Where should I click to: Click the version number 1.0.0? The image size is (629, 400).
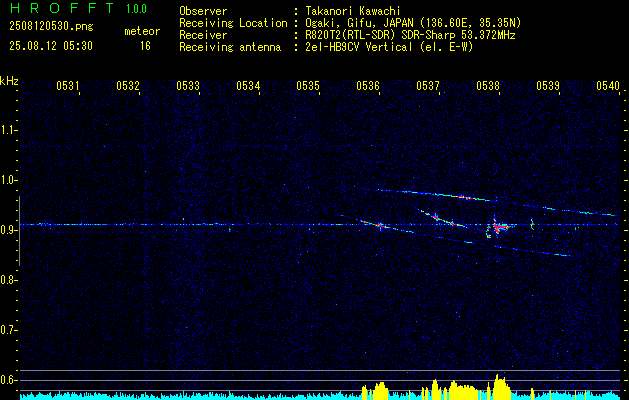click(x=136, y=8)
